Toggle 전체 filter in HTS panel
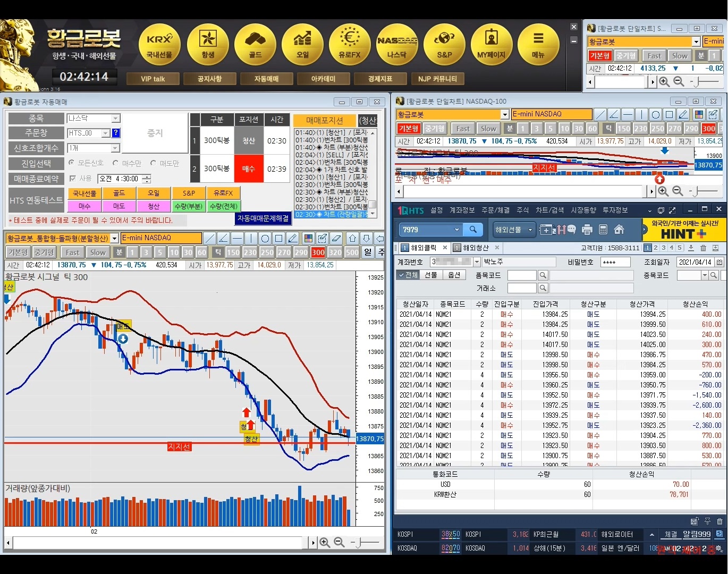Image resolution: width=728 pixels, height=574 pixels. pos(408,275)
